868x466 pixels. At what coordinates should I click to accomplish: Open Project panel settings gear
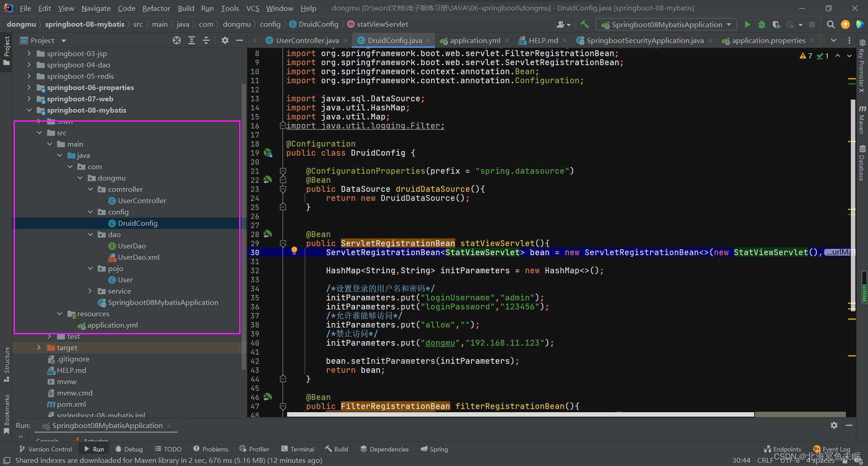click(x=225, y=40)
